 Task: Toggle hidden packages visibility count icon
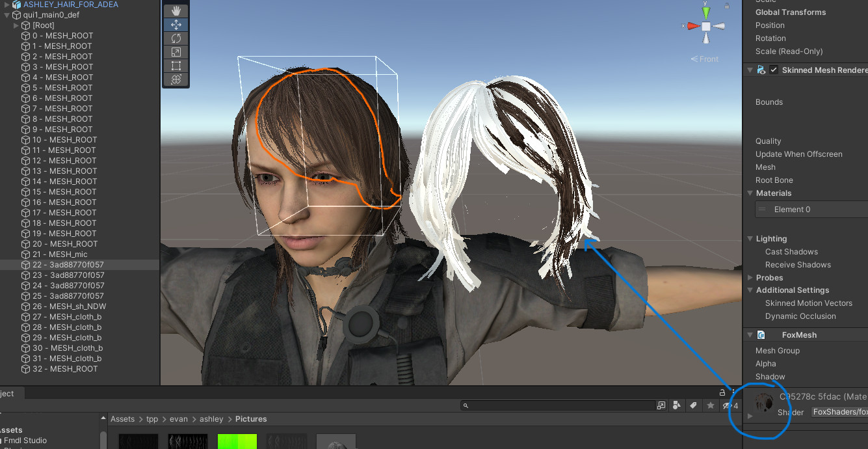click(731, 405)
